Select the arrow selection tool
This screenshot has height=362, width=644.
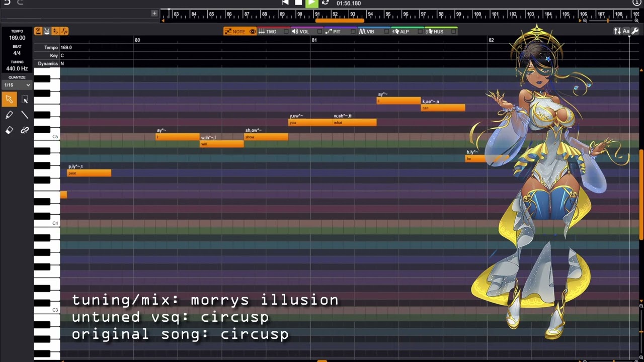[x=9, y=100]
